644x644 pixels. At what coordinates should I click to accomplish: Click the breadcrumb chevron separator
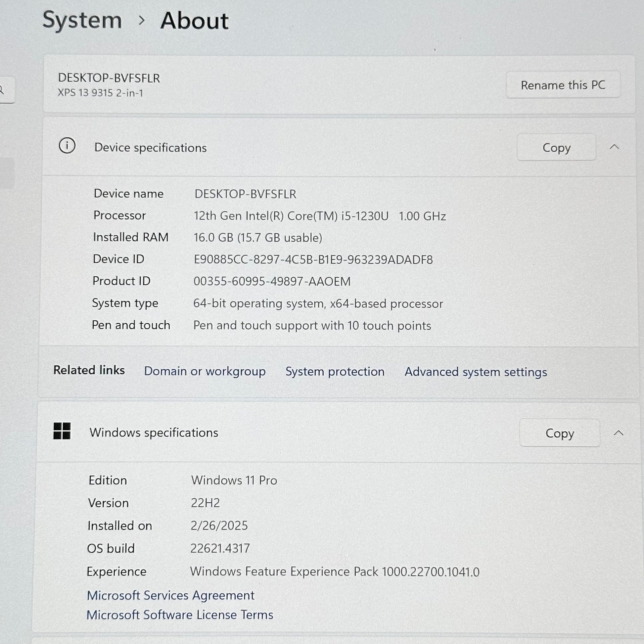pos(142,20)
